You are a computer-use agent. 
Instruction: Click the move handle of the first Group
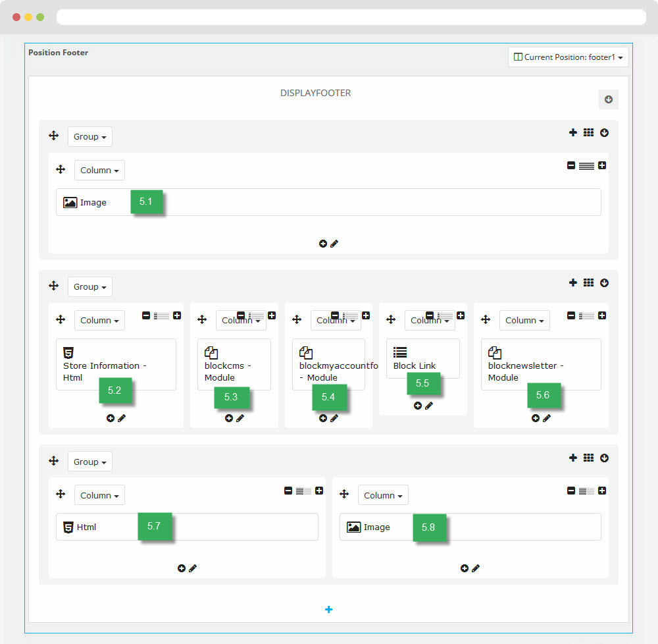point(54,136)
